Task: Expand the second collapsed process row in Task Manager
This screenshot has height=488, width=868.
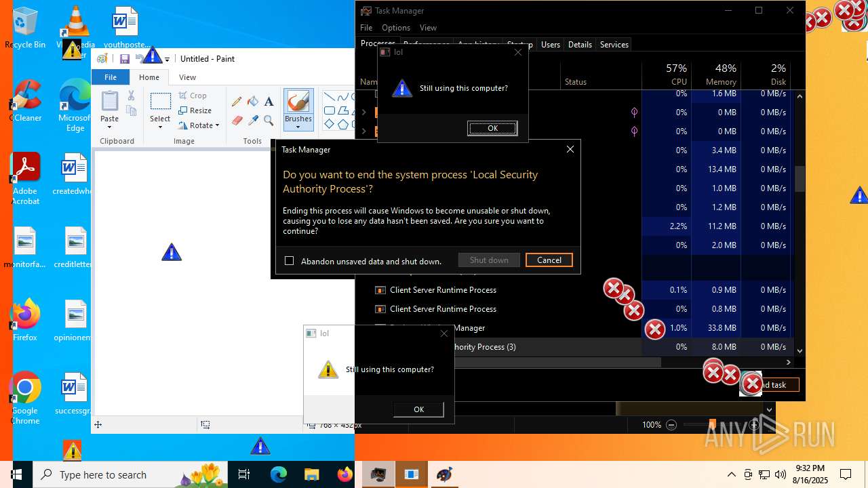Action: coord(364,131)
